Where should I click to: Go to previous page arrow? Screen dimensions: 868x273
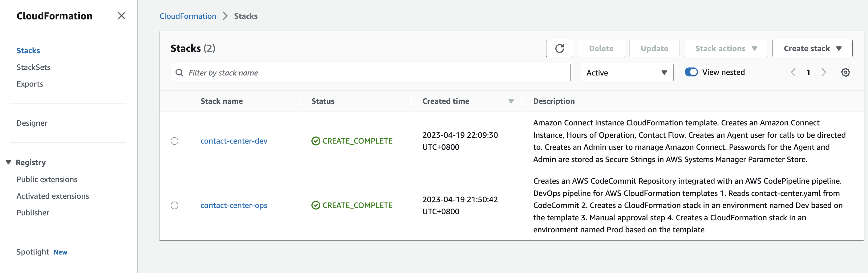793,72
